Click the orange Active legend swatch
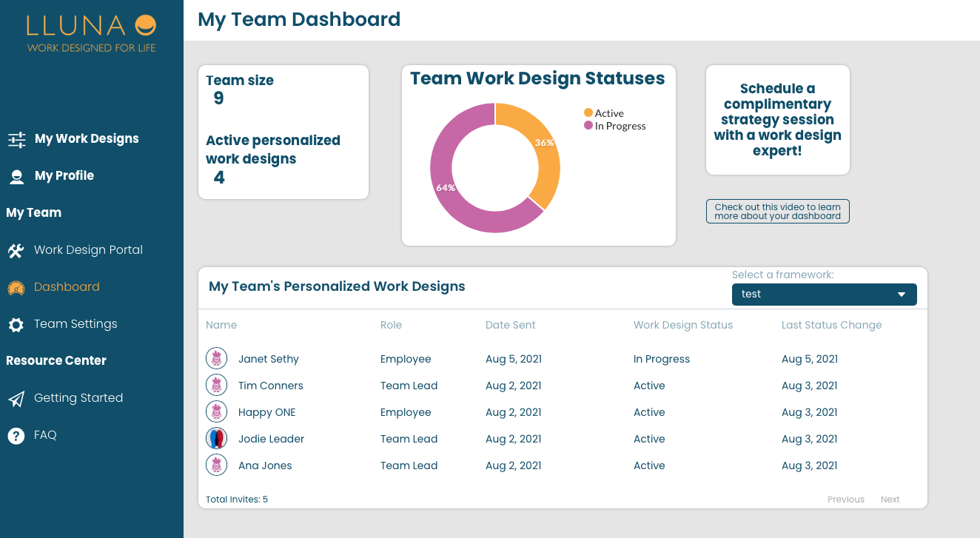The height and width of the screenshot is (538, 980). 588,112
